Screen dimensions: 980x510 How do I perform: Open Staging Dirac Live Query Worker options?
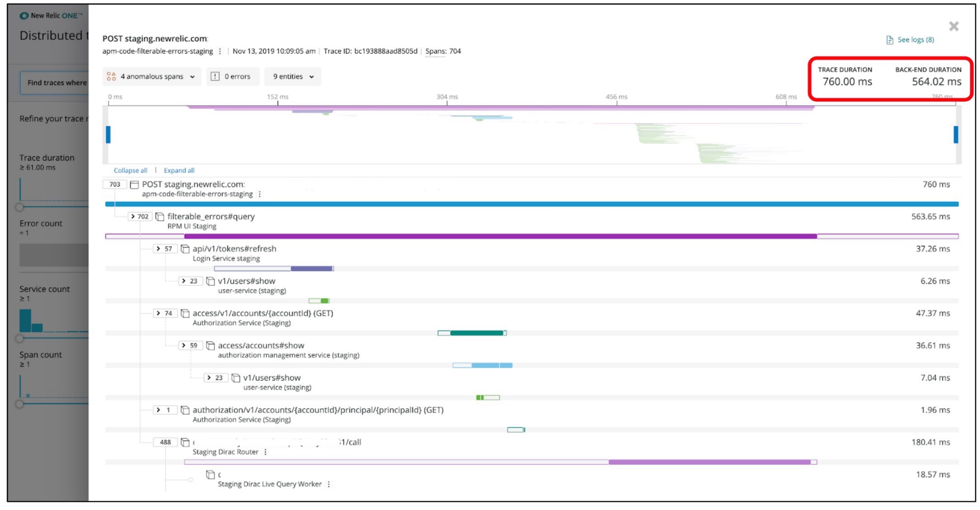329,484
